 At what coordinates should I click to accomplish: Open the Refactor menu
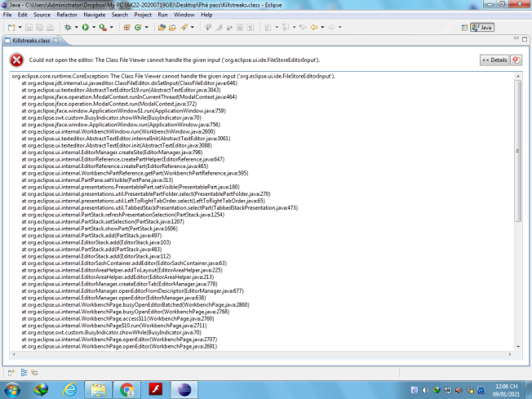click(67, 15)
